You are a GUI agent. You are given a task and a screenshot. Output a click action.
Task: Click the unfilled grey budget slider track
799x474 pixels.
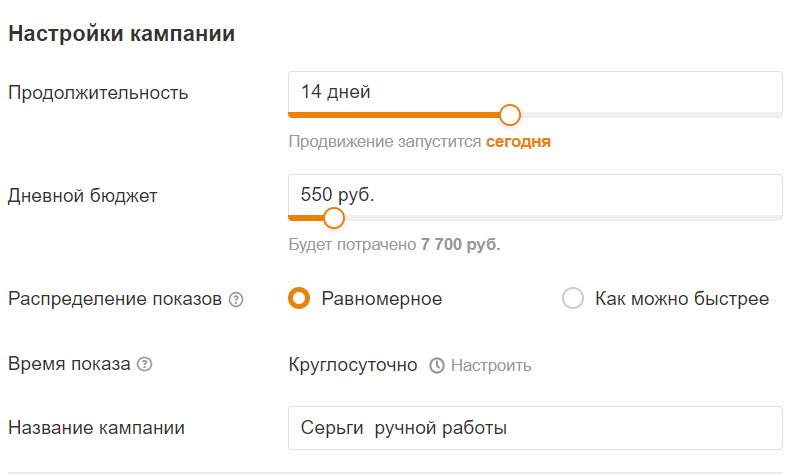(560, 217)
